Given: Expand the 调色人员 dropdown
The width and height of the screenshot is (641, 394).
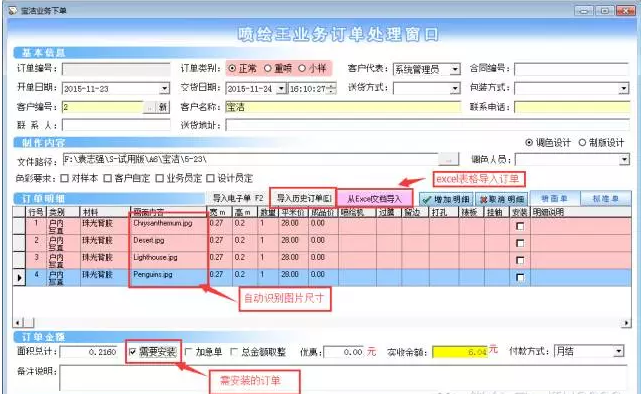Looking at the screenshot, I should point(624,159).
